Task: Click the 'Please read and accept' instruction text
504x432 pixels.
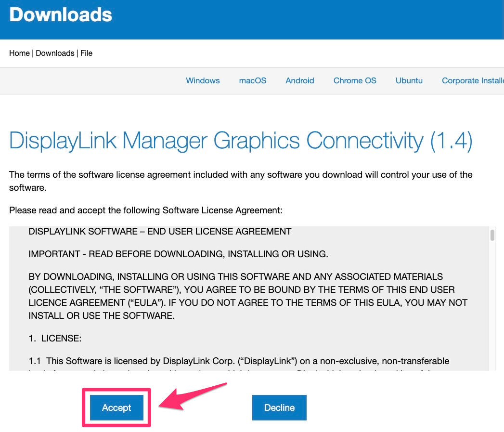Action: coord(145,210)
